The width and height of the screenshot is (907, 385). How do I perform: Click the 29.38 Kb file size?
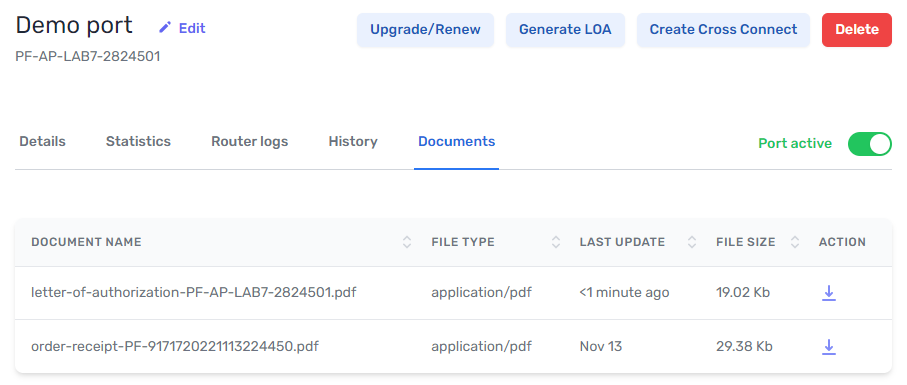pos(744,346)
